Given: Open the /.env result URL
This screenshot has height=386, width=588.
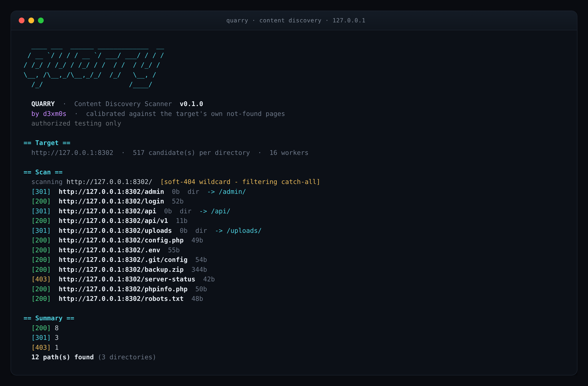Looking at the screenshot, I should tap(109, 250).
